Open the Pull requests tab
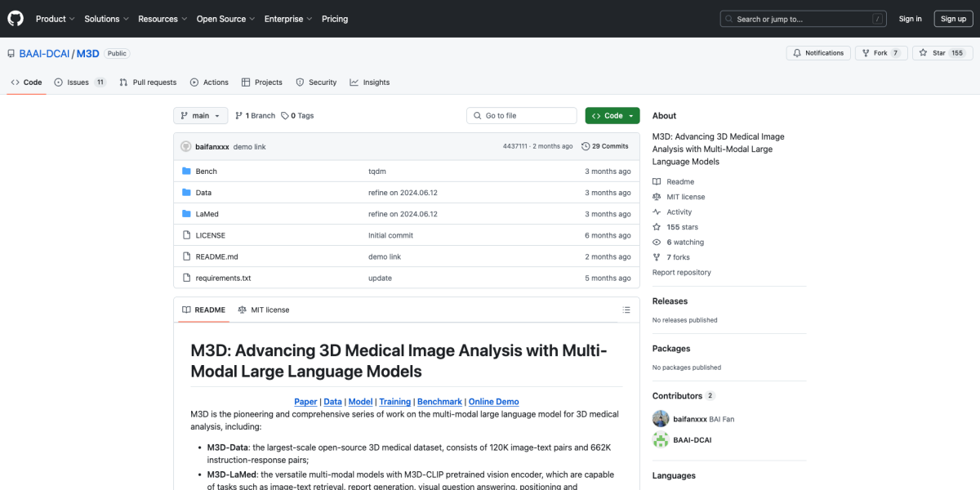Viewport: 980px width, 490px height. point(148,82)
